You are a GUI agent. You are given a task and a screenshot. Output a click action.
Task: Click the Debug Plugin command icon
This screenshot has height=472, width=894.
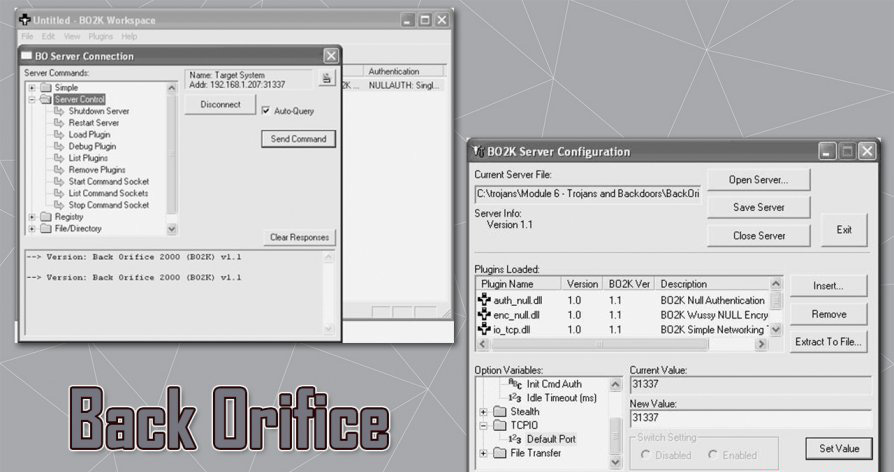(x=59, y=146)
